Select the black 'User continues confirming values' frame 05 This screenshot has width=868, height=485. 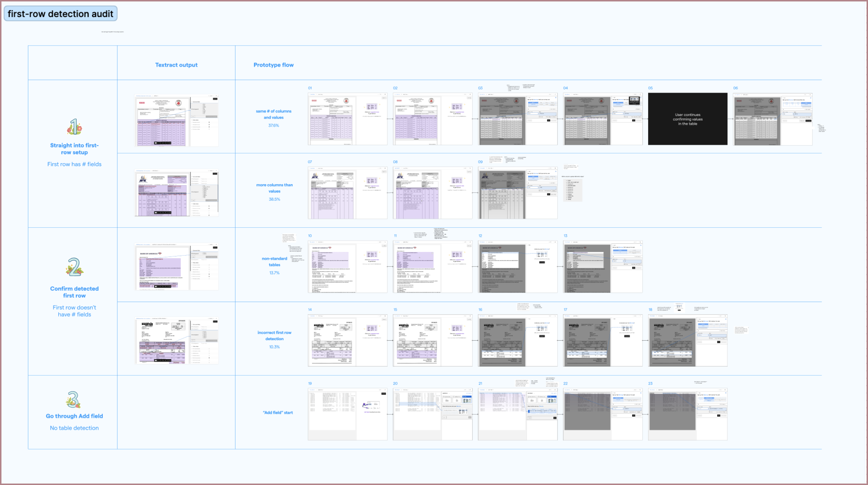687,119
